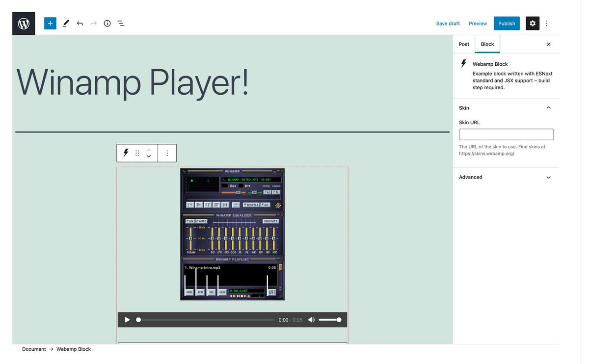Switch to the Block tab
This screenshot has height=364, width=589.
click(x=487, y=44)
